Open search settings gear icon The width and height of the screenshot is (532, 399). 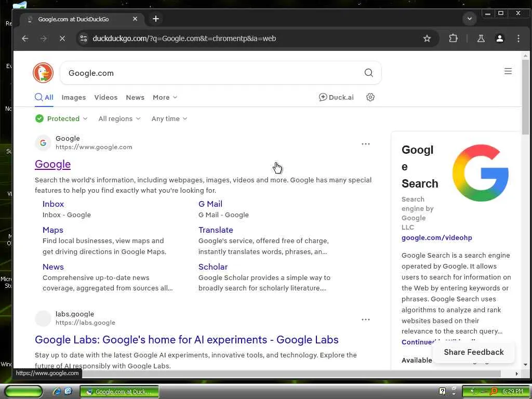(x=370, y=97)
